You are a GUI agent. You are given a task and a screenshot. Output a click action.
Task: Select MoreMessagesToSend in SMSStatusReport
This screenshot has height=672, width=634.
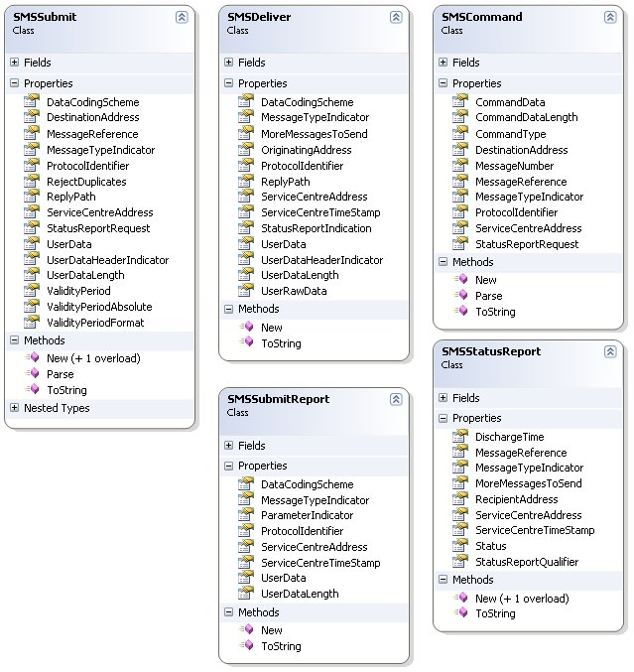point(528,483)
